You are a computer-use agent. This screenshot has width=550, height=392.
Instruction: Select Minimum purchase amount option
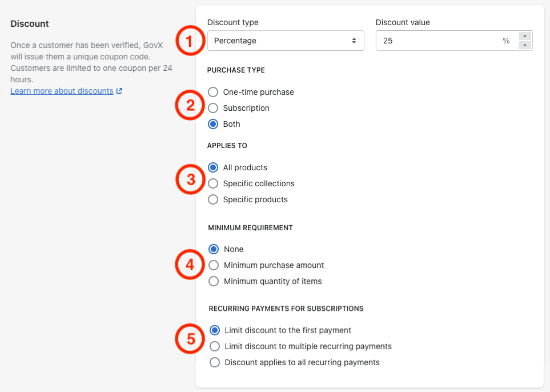point(214,265)
